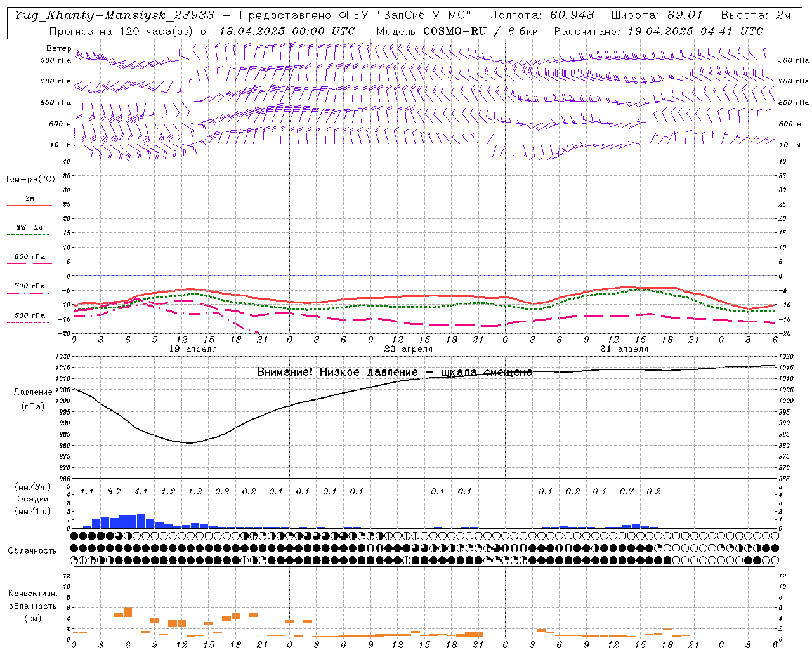Click the 0.3 three-hour precipitation value
This screenshot has width=812, height=650.
click(222, 492)
